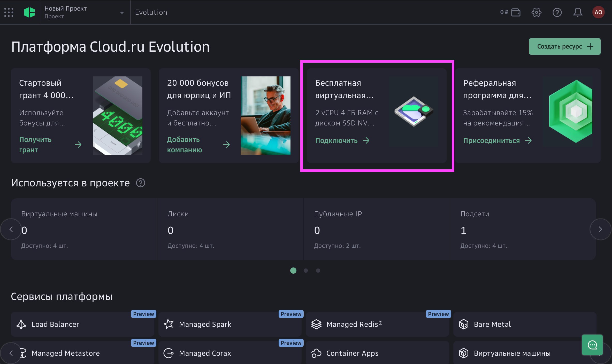This screenshot has width=612, height=364.
Task: Open the Managed Redis service
Action: coord(377,324)
